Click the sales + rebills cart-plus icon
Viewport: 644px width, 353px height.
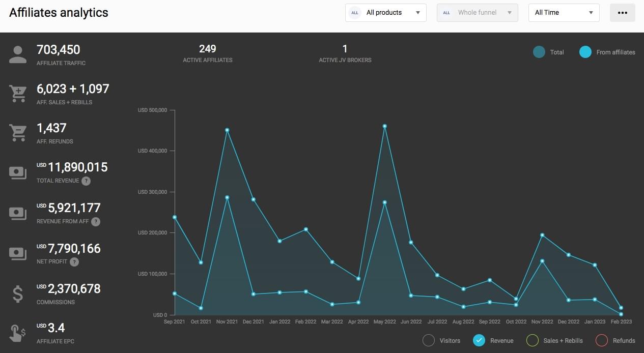(18, 94)
